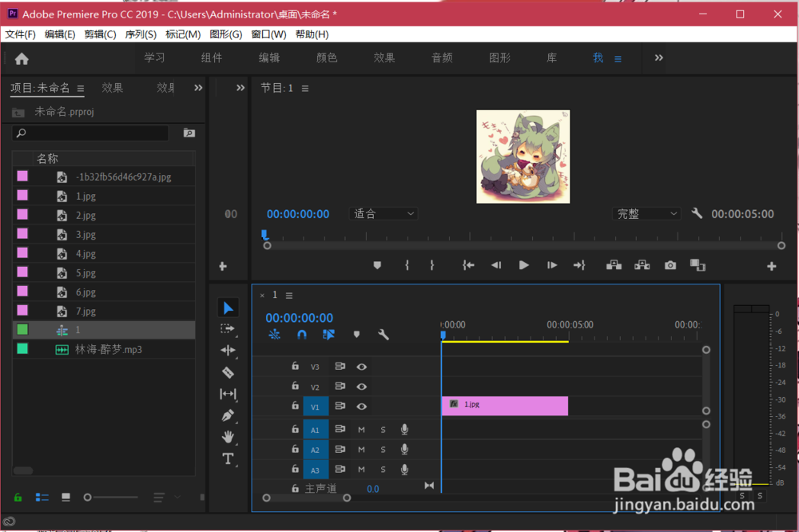Screen dimensions: 799x532
Task: Expand source panel overflow chevrons
Action: tap(240, 88)
